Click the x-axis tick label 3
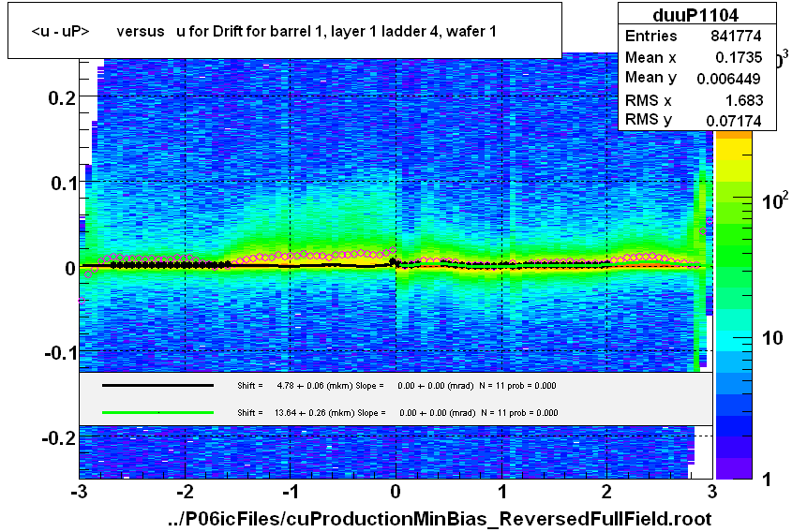This screenshot has width=792, height=532. 711,491
